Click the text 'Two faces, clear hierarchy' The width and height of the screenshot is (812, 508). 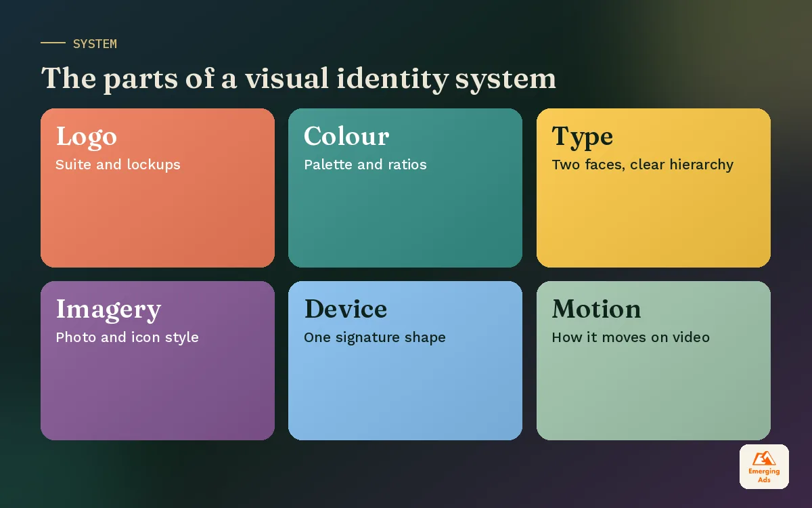point(643,165)
